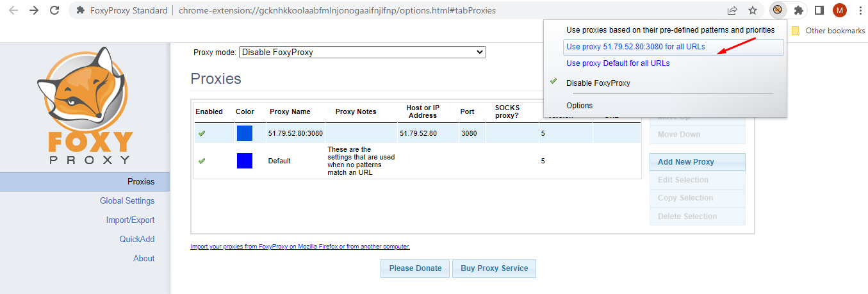The height and width of the screenshot is (294, 868).
Task: Open the Chrome profile avatar
Action: [839, 10]
